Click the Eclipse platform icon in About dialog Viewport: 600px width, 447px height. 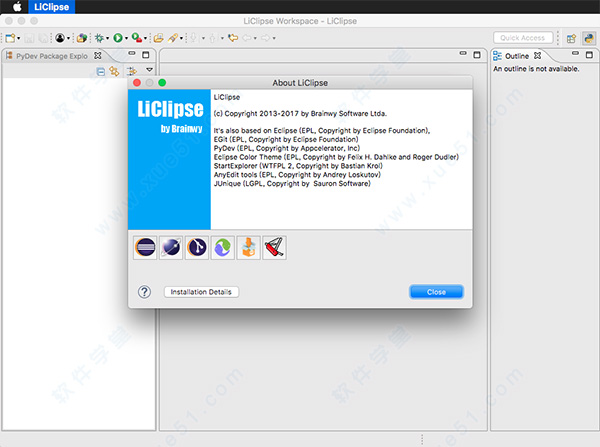click(x=145, y=246)
